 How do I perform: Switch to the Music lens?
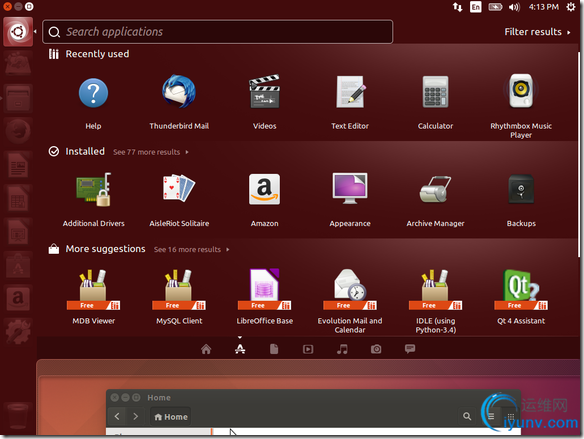pyautogui.click(x=342, y=349)
